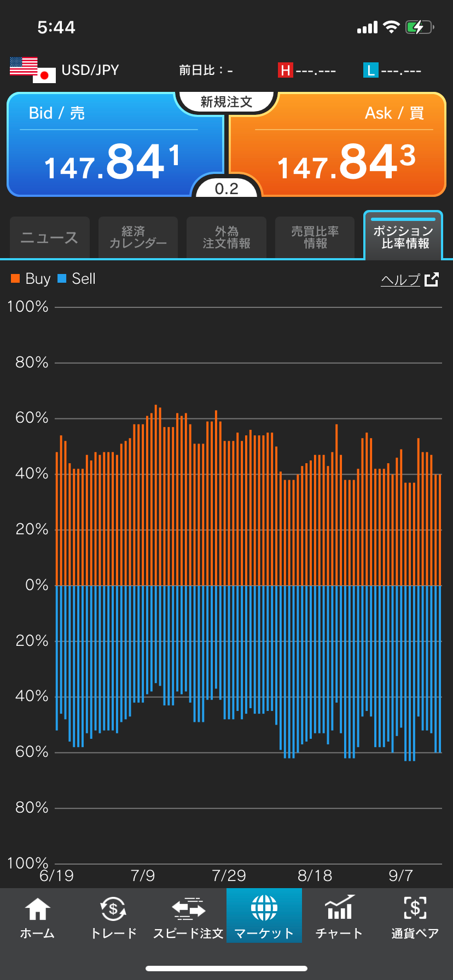
Task: Tap the USD/JPY currency pair name
Action: pos(90,70)
